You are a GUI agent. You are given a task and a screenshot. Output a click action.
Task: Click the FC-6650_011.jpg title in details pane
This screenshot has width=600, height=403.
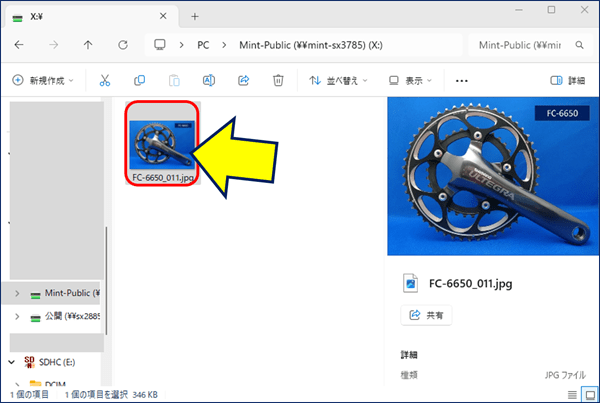(470, 284)
